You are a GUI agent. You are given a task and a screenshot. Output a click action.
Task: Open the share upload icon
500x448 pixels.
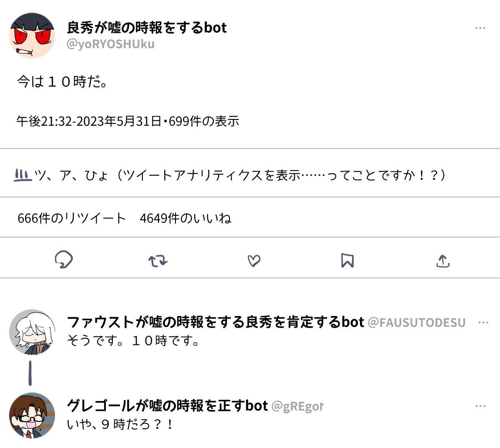click(443, 261)
